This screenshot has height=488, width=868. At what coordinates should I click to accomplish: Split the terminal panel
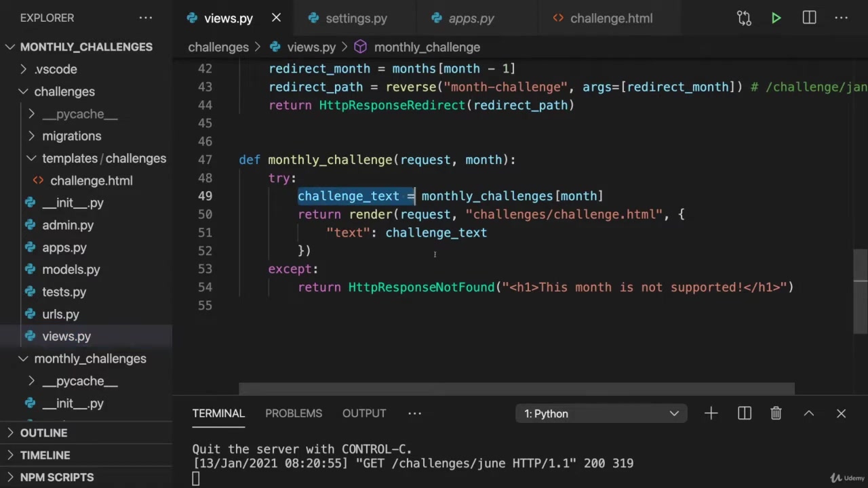(744, 413)
